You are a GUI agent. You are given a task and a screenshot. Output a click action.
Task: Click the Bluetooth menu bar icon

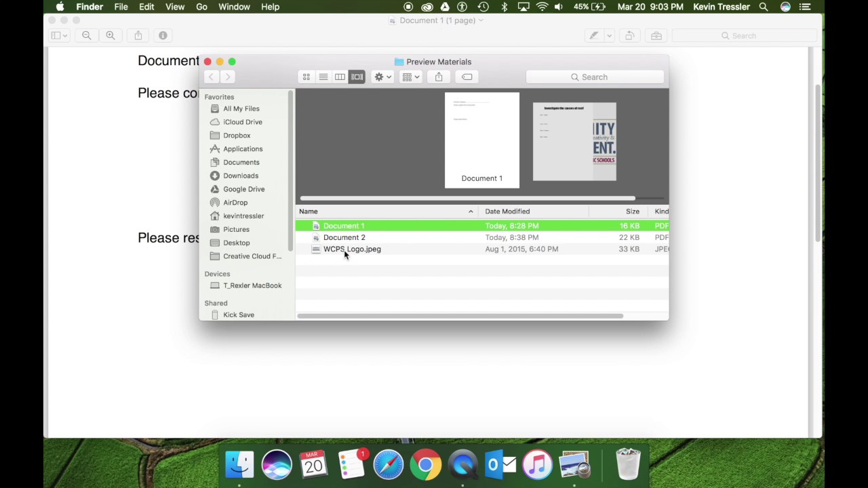tap(504, 7)
